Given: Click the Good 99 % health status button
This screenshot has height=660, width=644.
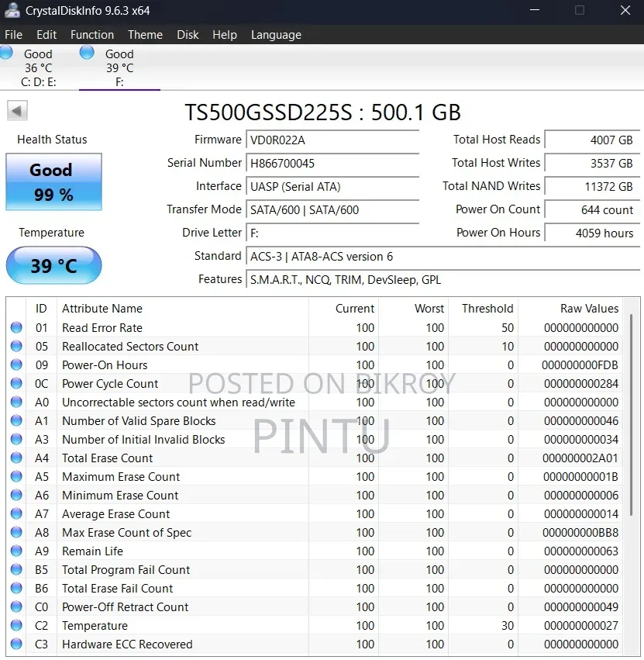Looking at the screenshot, I should 53,181.
